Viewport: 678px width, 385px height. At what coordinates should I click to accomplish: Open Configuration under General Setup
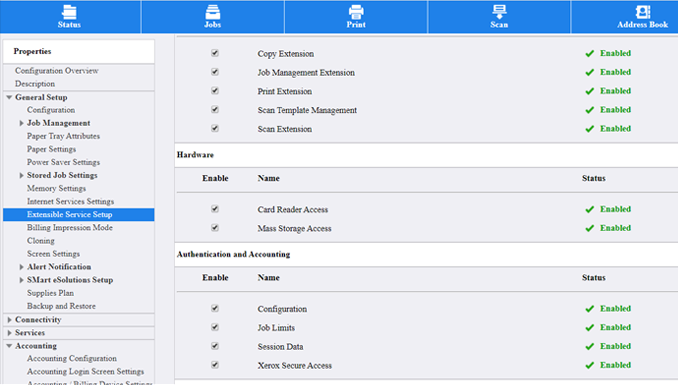51,110
